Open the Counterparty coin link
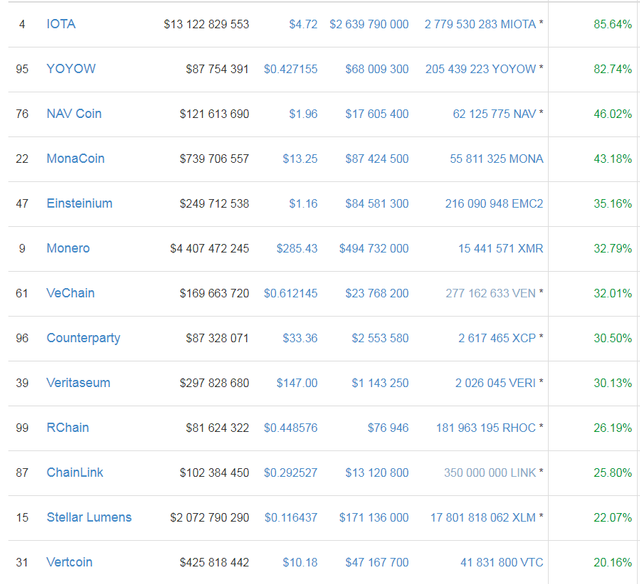 click(83, 338)
